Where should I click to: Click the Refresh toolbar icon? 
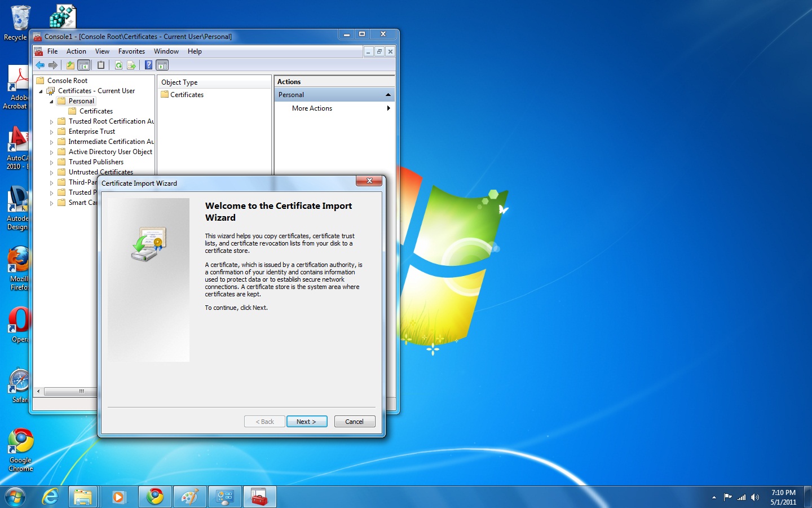119,65
